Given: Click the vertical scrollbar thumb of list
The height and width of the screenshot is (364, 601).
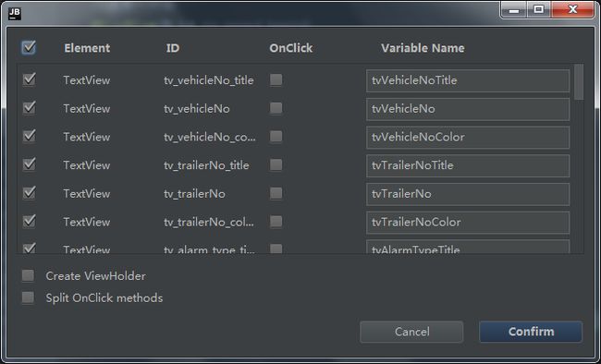Looking at the screenshot, I should [579, 82].
